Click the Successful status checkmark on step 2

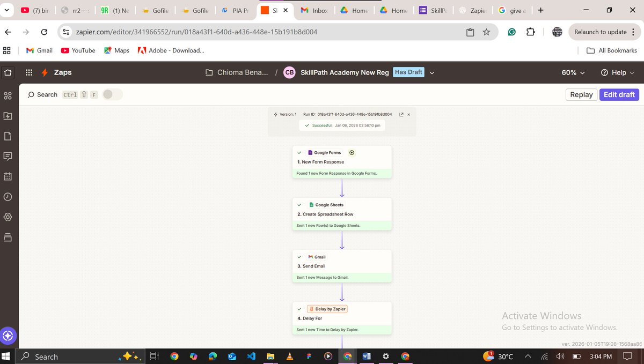point(299,204)
